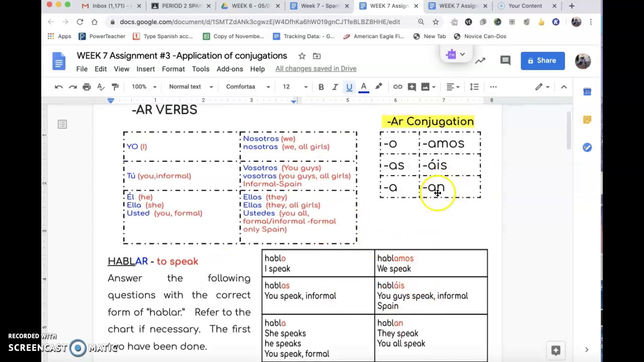644x362 pixels.
Task: Click the Explore button bottom right
Action: point(555,350)
